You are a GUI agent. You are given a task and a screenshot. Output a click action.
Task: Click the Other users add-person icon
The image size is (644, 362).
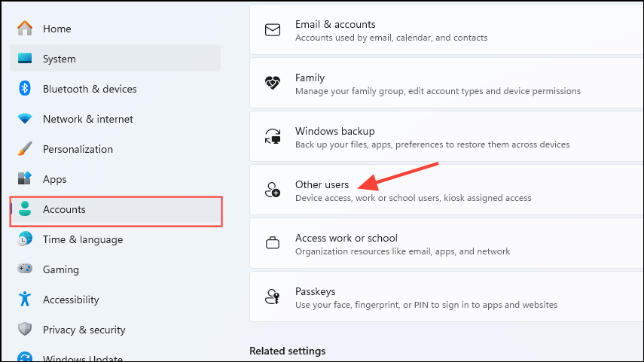(273, 190)
